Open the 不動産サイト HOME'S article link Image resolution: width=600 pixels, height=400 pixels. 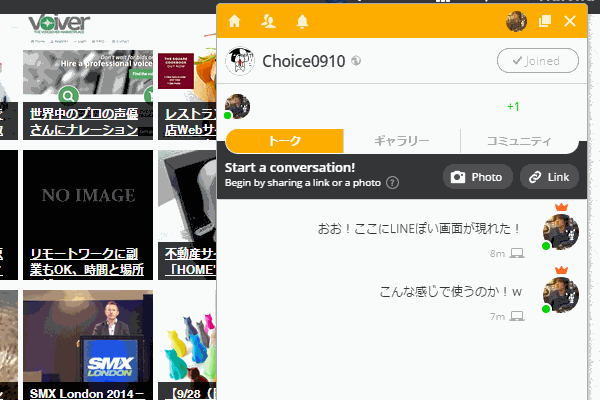click(x=191, y=261)
